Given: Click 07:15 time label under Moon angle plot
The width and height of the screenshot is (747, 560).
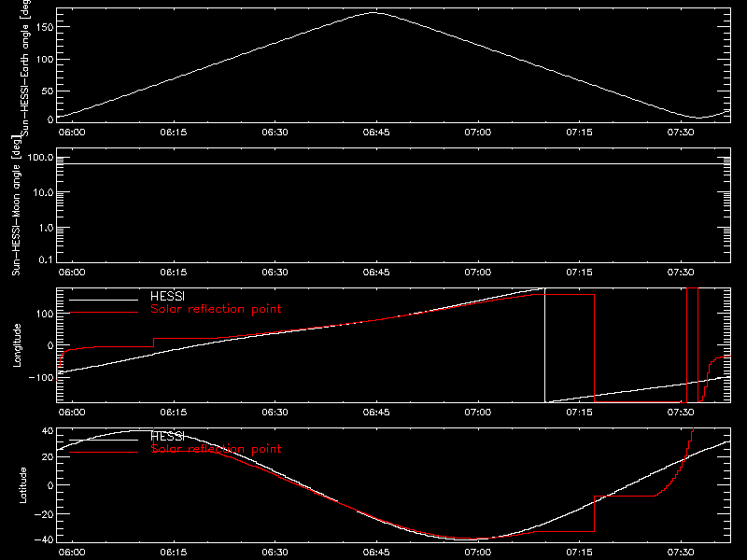Looking at the screenshot, I should 579,273.
